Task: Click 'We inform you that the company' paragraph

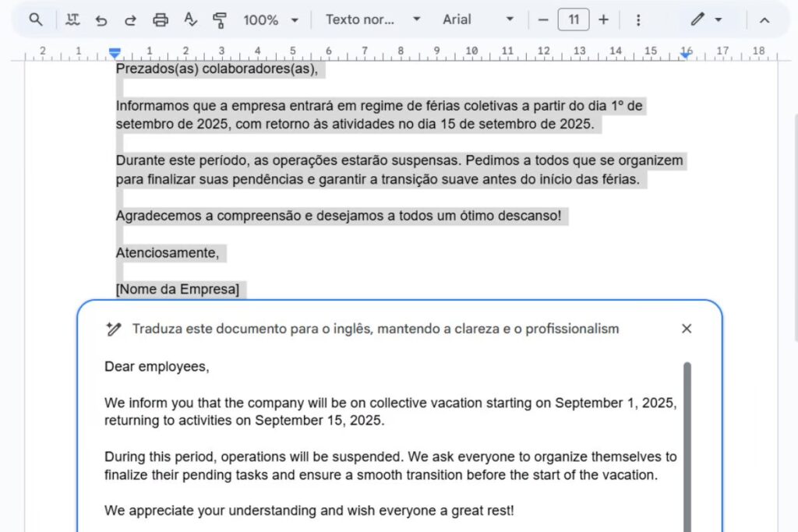Action: coord(390,411)
